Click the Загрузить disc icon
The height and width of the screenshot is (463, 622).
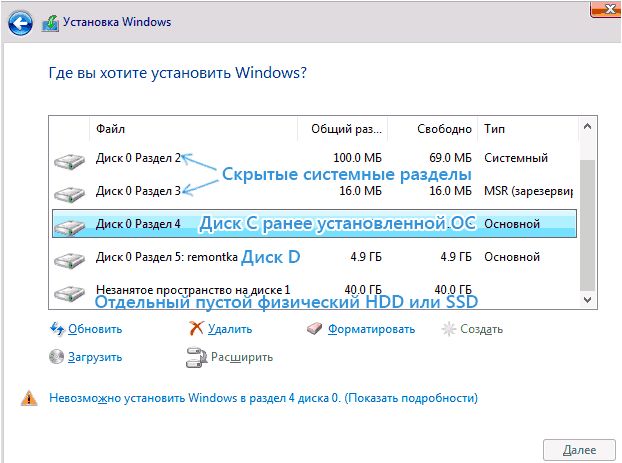click(x=56, y=357)
